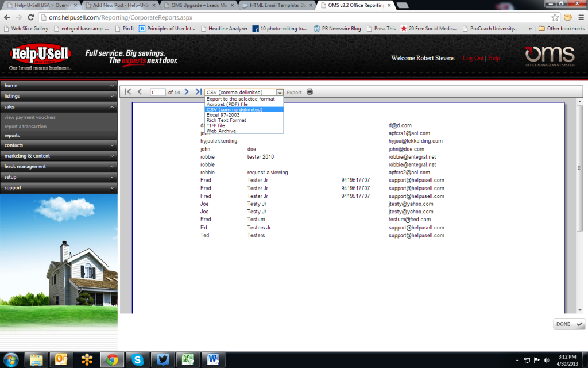The width and height of the screenshot is (588, 368).
Task: Jump to the last report page
Action: (198, 92)
